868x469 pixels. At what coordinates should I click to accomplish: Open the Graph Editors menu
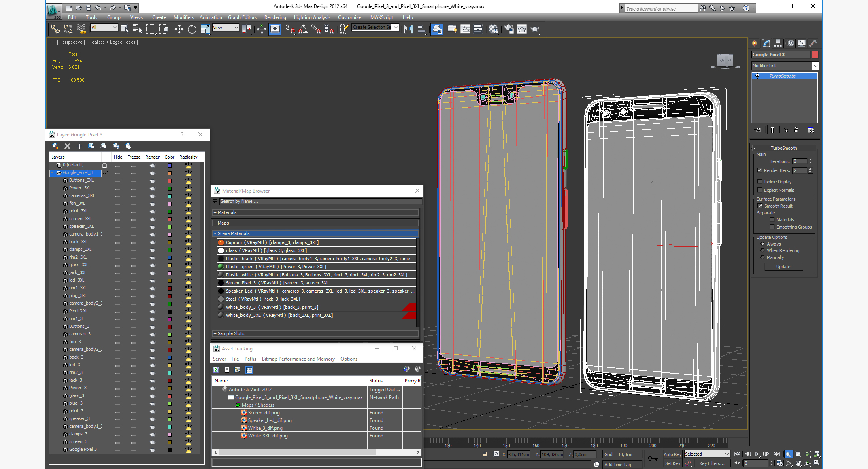pyautogui.click(x=242, y=17)
